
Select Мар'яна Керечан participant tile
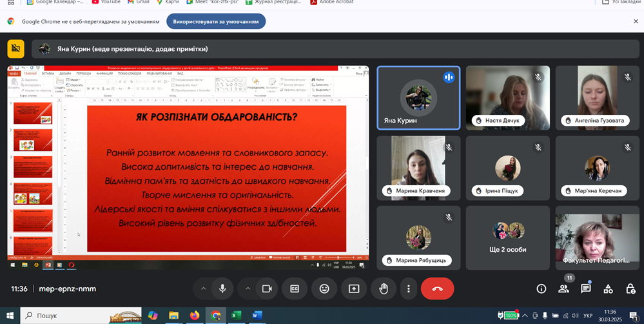click(597, 168)
